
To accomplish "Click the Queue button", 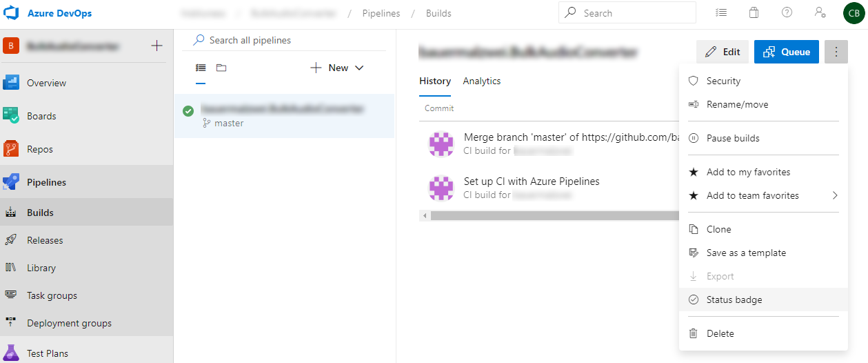I will click(786, 52).
